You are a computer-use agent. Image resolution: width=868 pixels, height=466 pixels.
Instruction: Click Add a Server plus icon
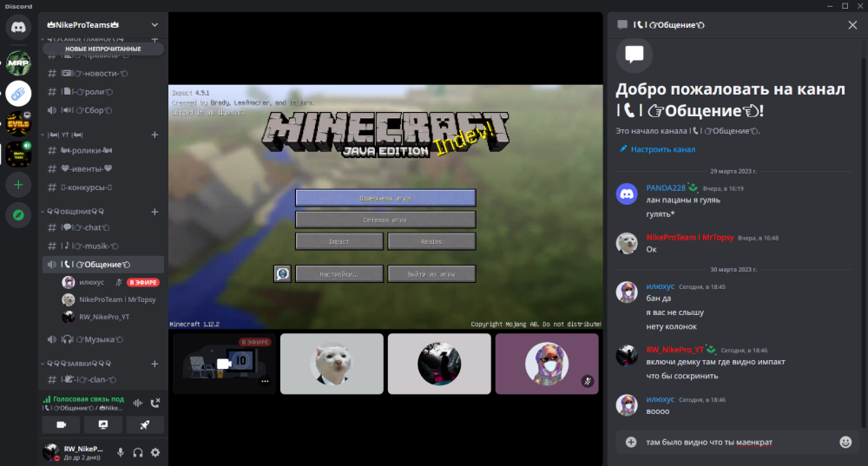coord(18,185)
